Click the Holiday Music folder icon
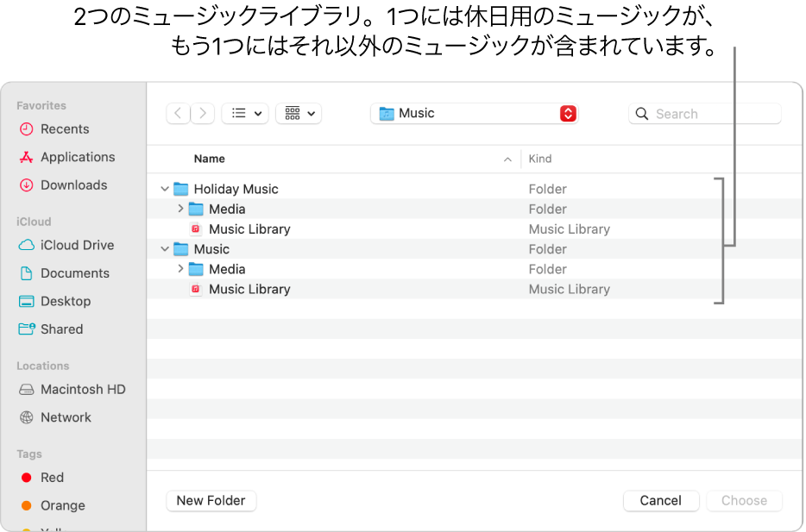Viewport: 806px width, 532px height. (x=181, y=189)
